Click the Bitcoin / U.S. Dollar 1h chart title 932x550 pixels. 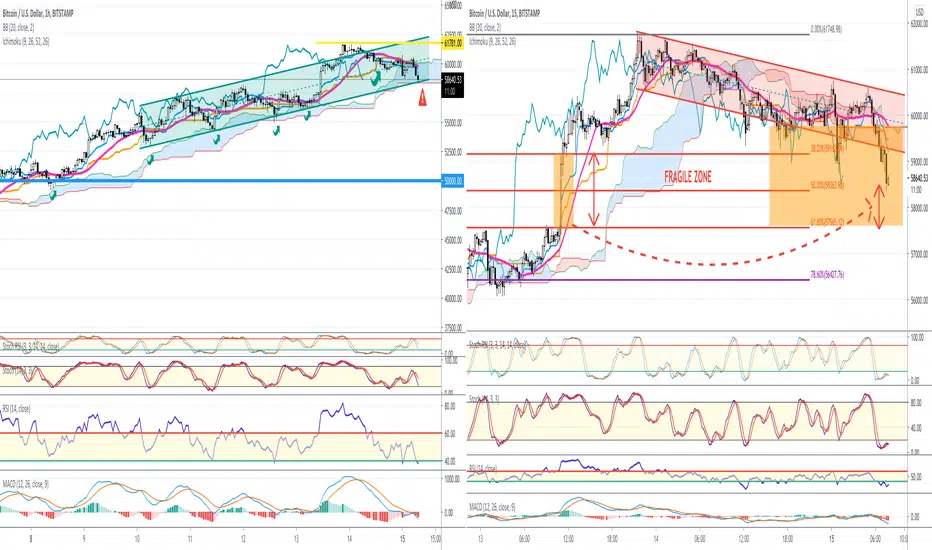(37, 13)
